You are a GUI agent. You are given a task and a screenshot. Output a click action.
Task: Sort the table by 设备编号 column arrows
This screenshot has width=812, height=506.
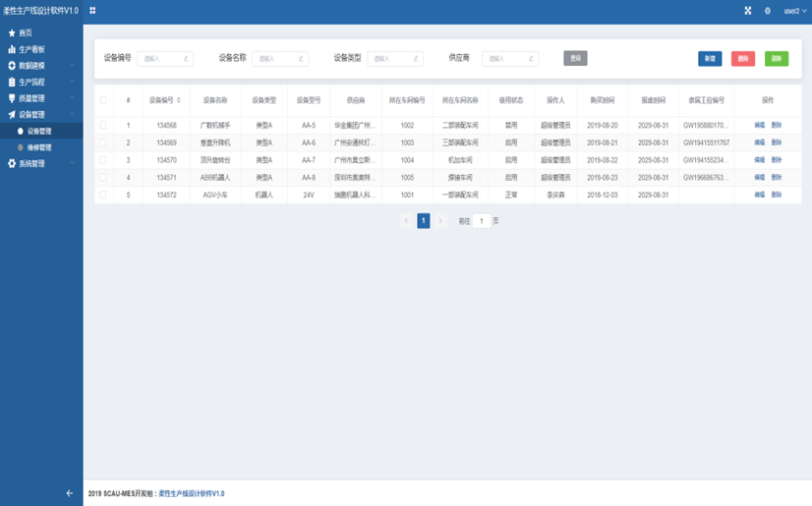click(178, 99)
